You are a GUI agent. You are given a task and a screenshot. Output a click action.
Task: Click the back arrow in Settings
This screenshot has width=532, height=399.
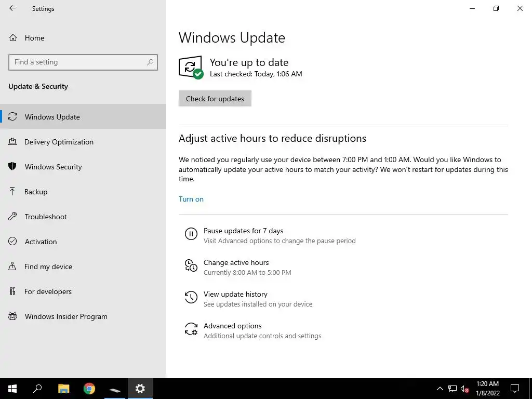12,8
